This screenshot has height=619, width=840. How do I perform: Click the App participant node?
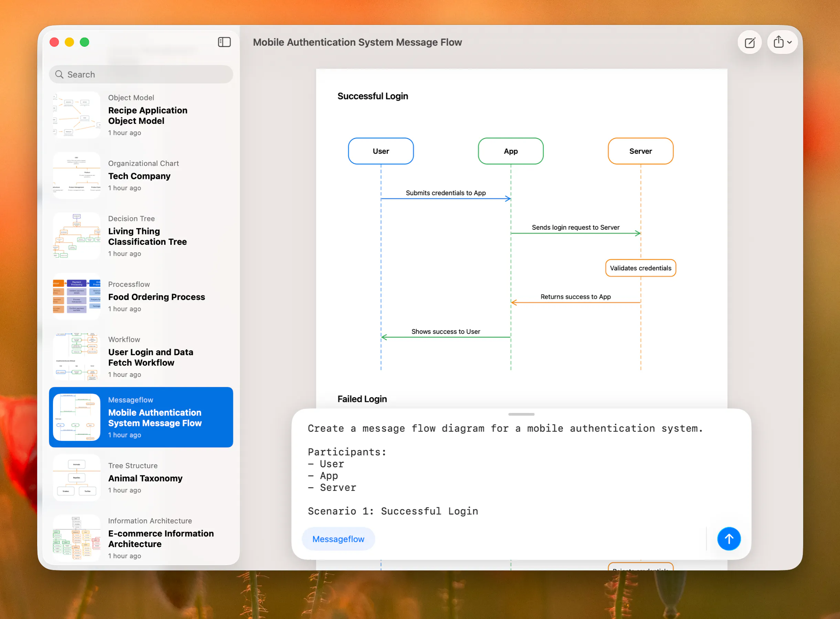point(511,151)
